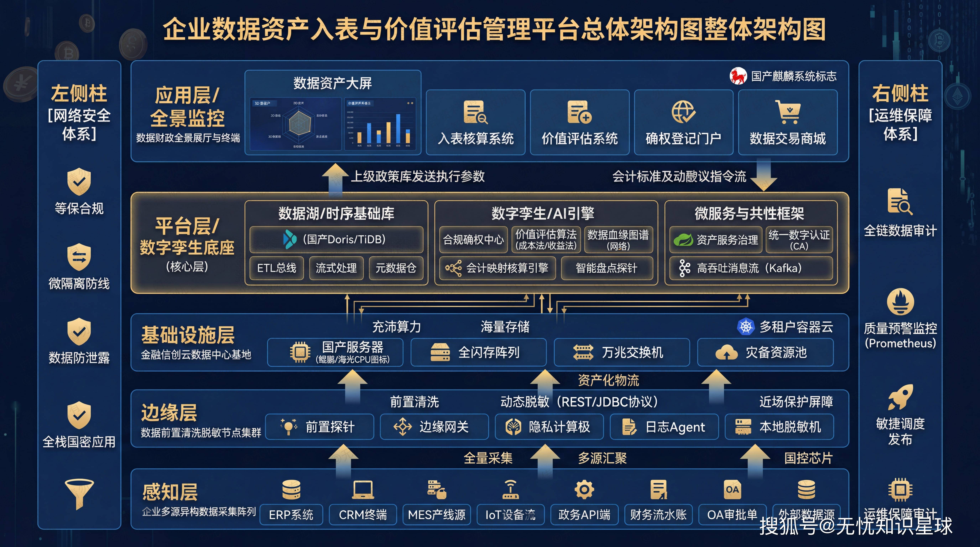Click the 高吞吐消息流 (Kafka) bar
980x547 pixels.
click(751, 268)
